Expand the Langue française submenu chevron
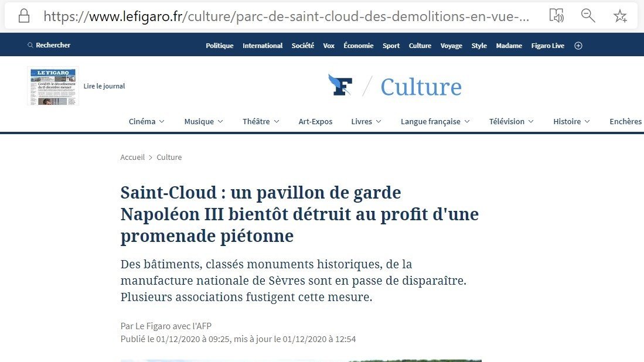 [466, 121]
